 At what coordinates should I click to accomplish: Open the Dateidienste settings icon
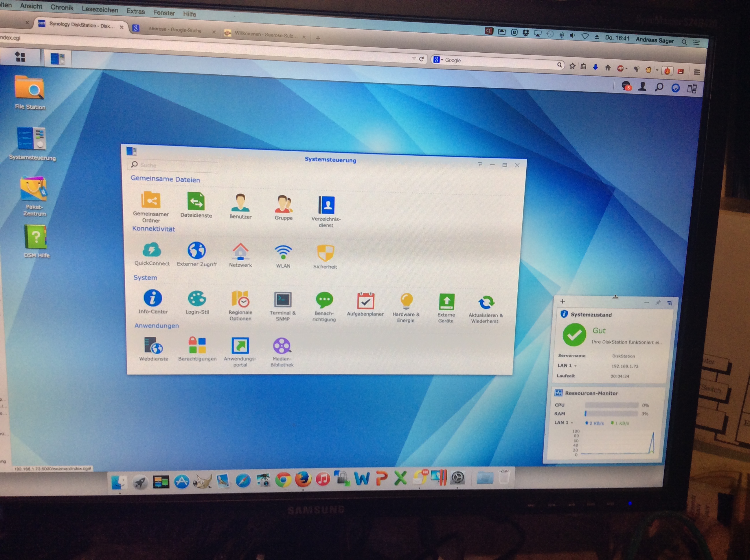[x=196, y=202]
